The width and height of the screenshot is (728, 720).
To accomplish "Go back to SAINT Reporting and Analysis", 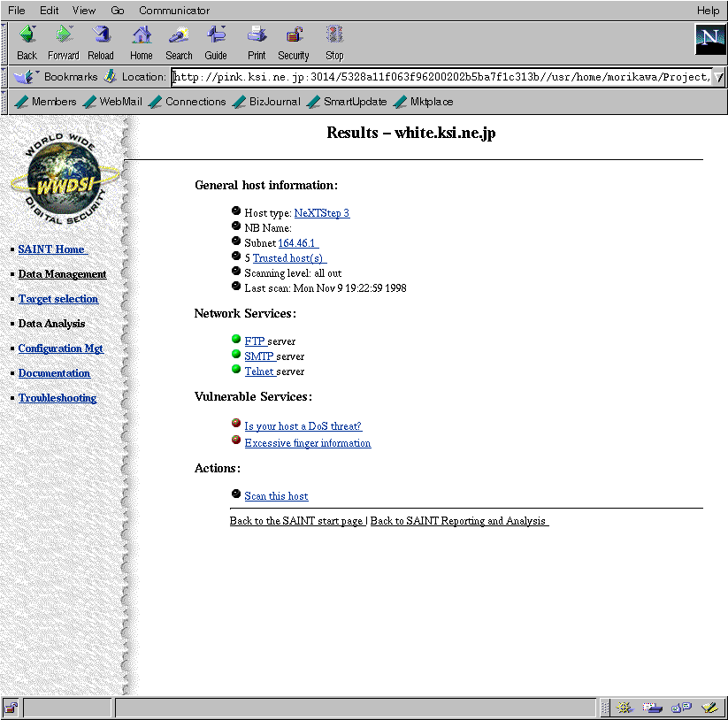I will coord(459,521).
